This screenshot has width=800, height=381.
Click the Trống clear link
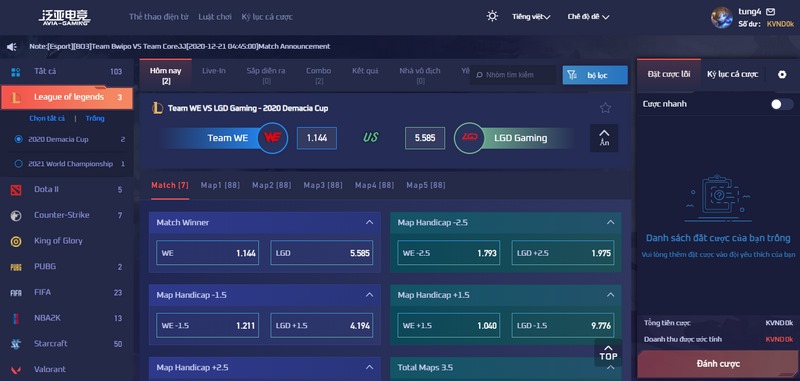point(95,118)
